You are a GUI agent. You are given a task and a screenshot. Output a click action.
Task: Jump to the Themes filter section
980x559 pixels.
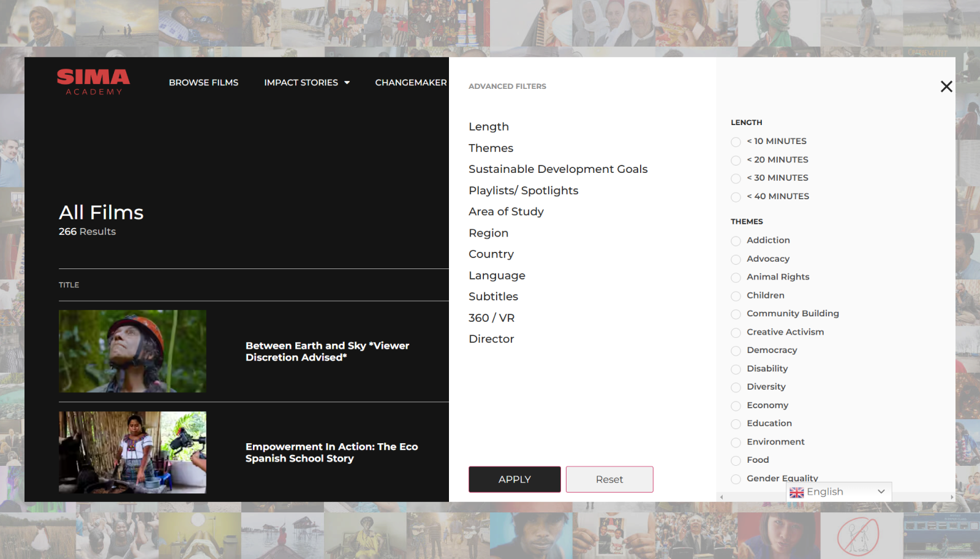click(x=491, y=148)
